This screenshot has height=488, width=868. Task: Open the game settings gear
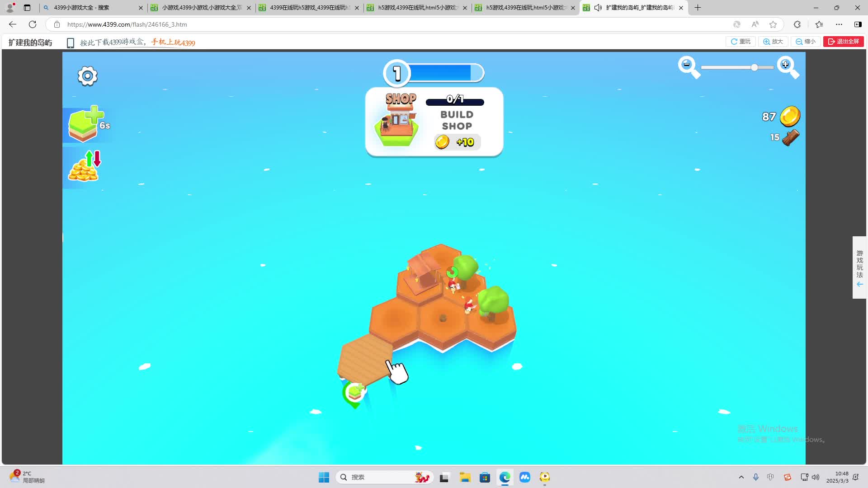pyautogui.click(x=87, y=76)
